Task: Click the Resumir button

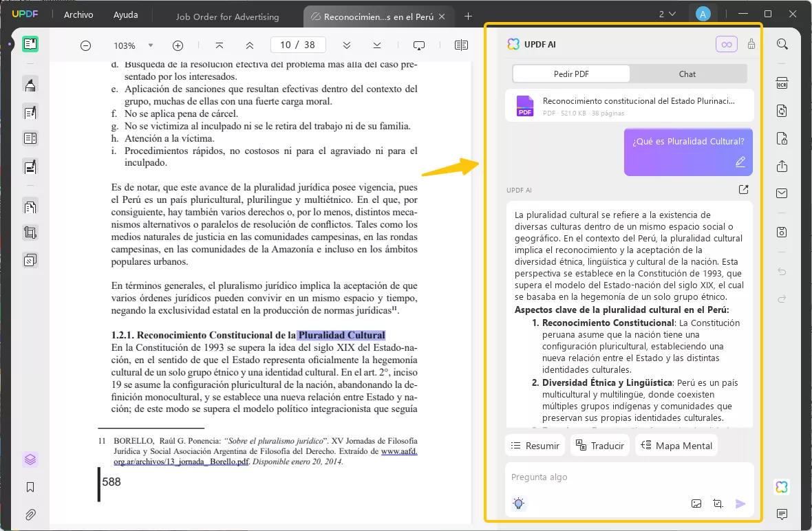Action: click(535, 446)
